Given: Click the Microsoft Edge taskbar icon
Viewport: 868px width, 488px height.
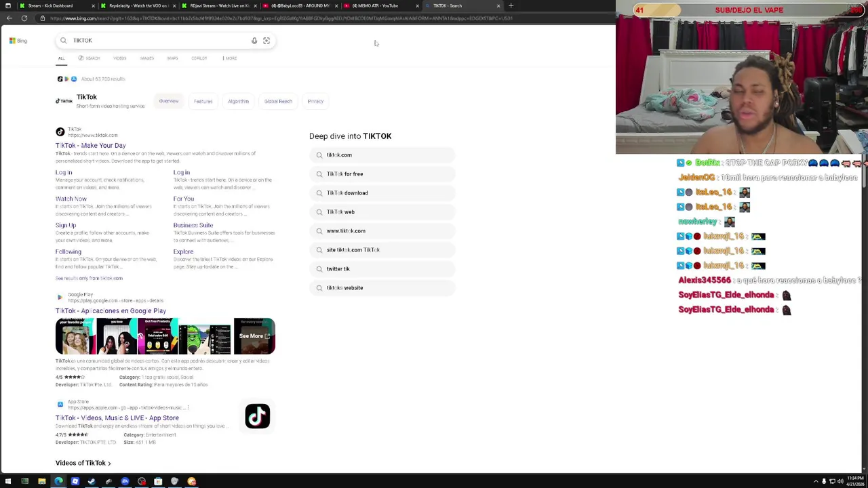Looking at the screenshot, I should pos(58,481).
